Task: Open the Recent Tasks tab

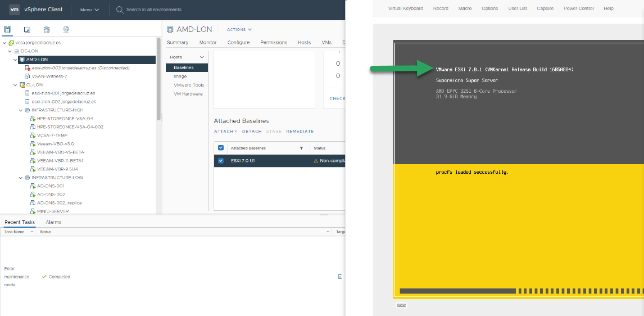Action: point(20,222)
